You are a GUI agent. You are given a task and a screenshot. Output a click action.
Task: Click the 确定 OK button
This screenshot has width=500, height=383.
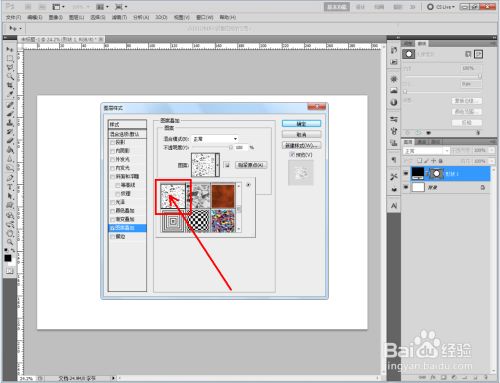click(x=301, y=124)
